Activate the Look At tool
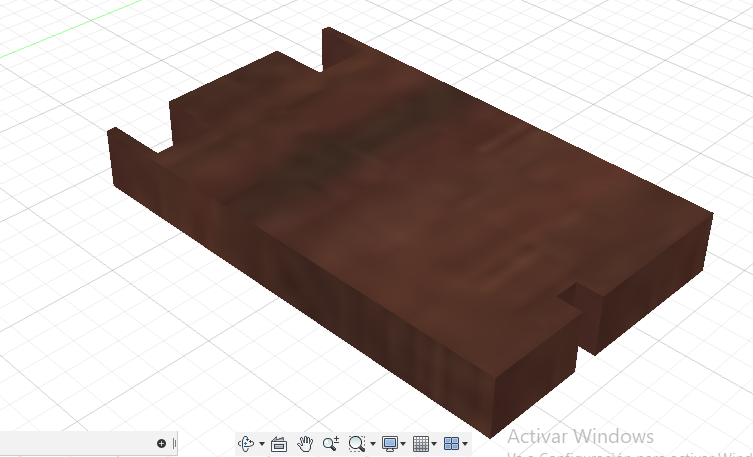Screen dimensions: 753x457 coord(279,444)
